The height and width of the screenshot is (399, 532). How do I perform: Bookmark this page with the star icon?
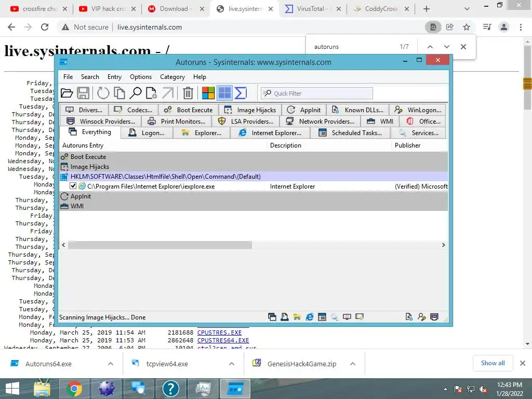[x=467, y=27]
